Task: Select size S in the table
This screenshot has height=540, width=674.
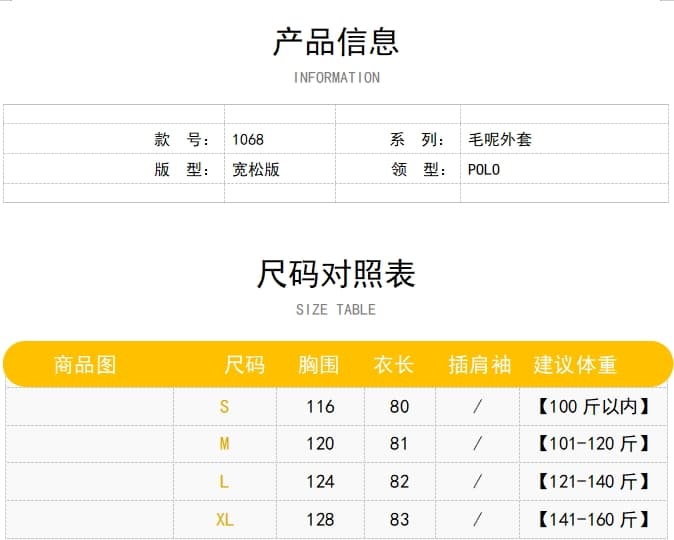Action: point(224,407)
